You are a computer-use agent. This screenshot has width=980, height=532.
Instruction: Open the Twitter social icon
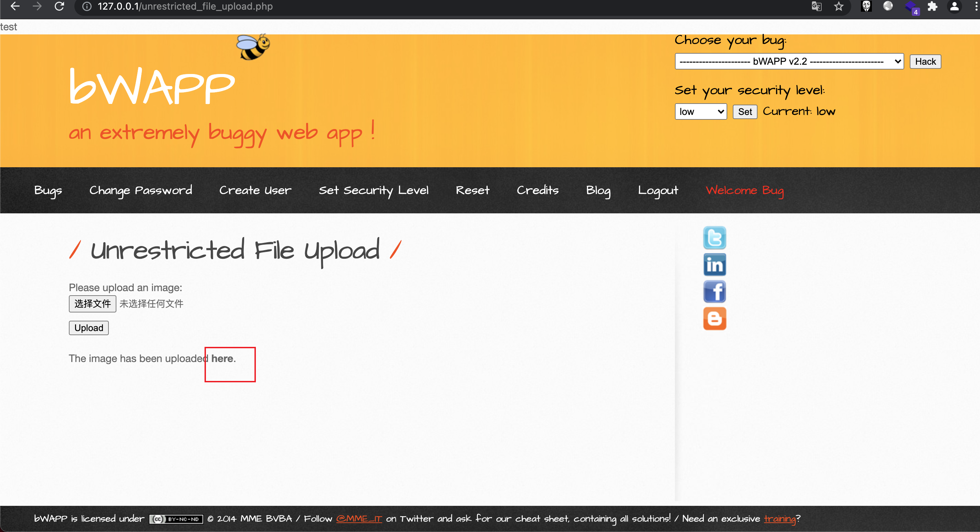pos(714,238)
